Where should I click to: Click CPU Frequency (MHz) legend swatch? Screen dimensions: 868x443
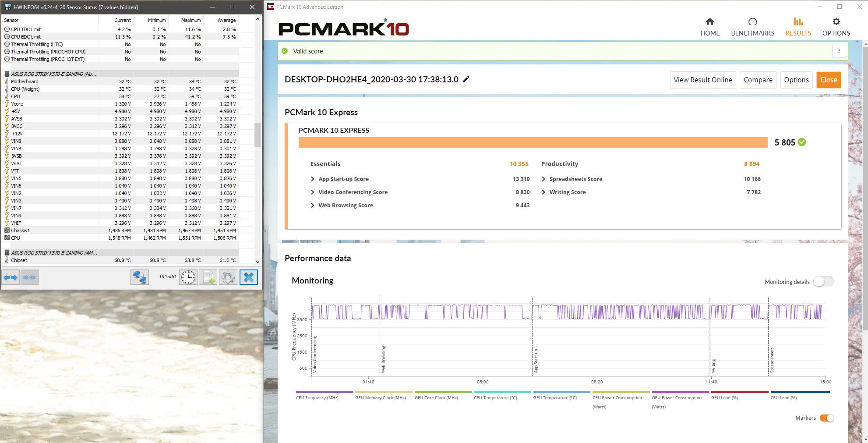324,392
